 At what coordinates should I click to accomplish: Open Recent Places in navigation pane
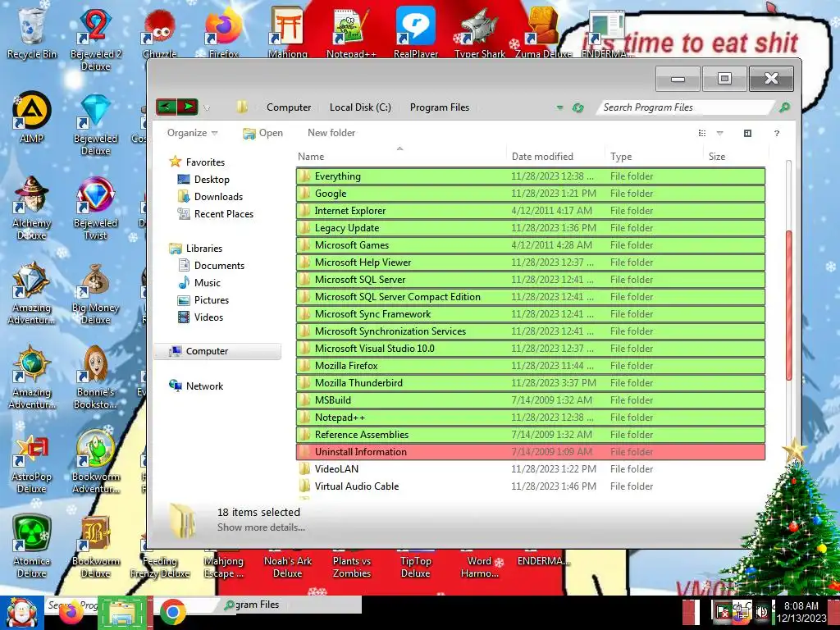(216, 214)
